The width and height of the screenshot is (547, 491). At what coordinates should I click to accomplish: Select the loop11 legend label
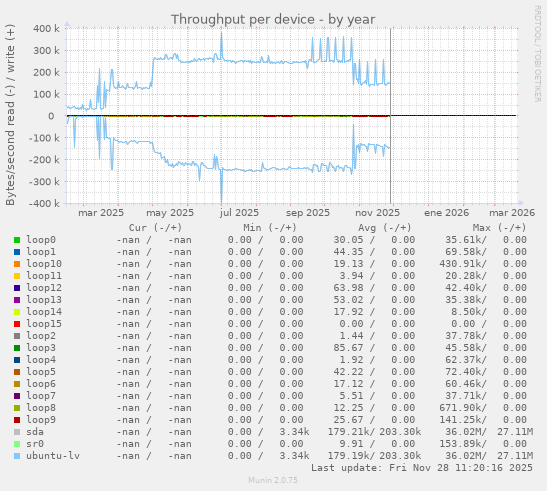[44, 276]
